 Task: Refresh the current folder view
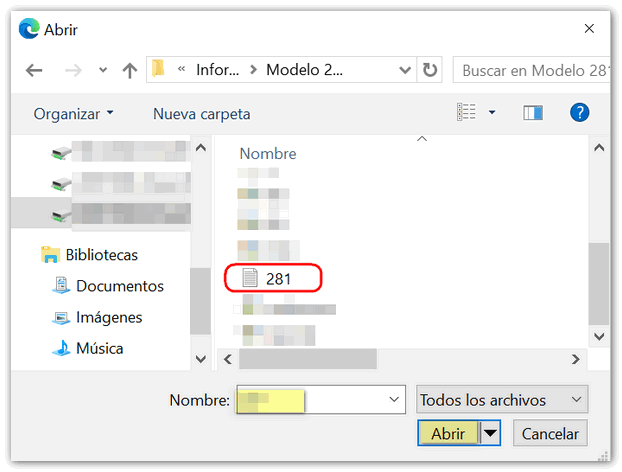430,71
